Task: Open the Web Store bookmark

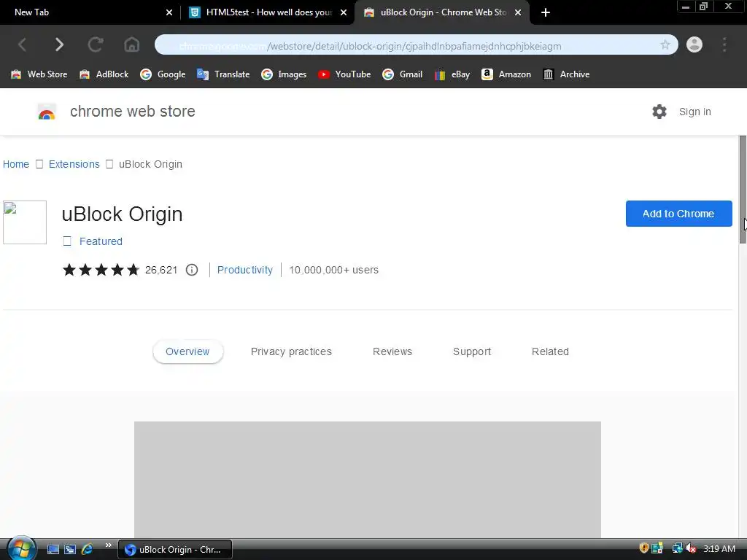Action: [39, 74]
